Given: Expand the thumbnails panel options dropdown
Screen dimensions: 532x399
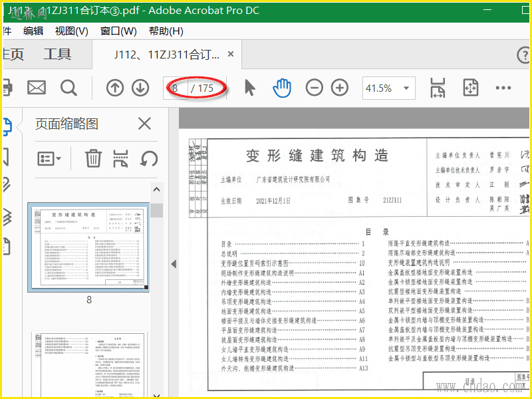Looking at the screenshot, I should tap(49, 158).
